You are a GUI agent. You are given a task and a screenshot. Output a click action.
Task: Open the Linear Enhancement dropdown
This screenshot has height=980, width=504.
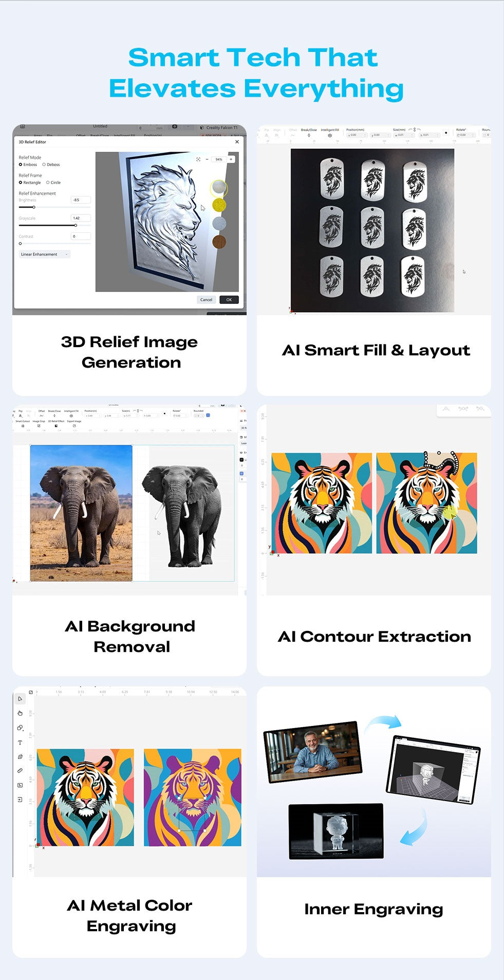pyautogui.click(x=44, y=255)
